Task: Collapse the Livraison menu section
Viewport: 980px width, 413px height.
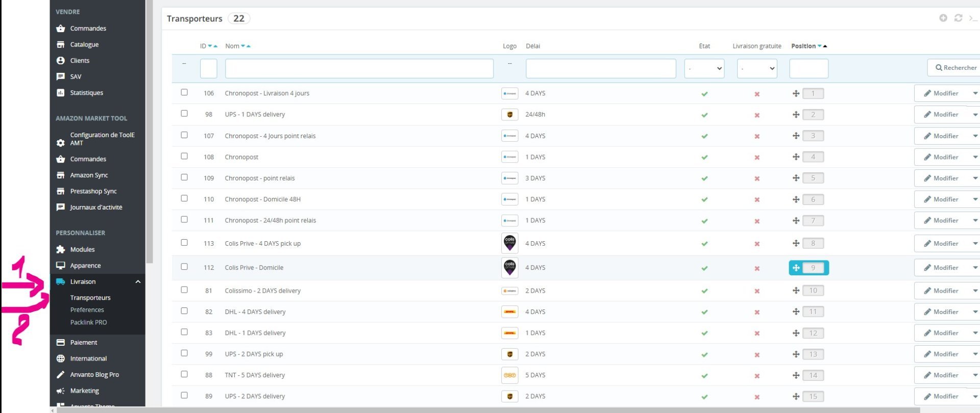Action: point(138,282)
